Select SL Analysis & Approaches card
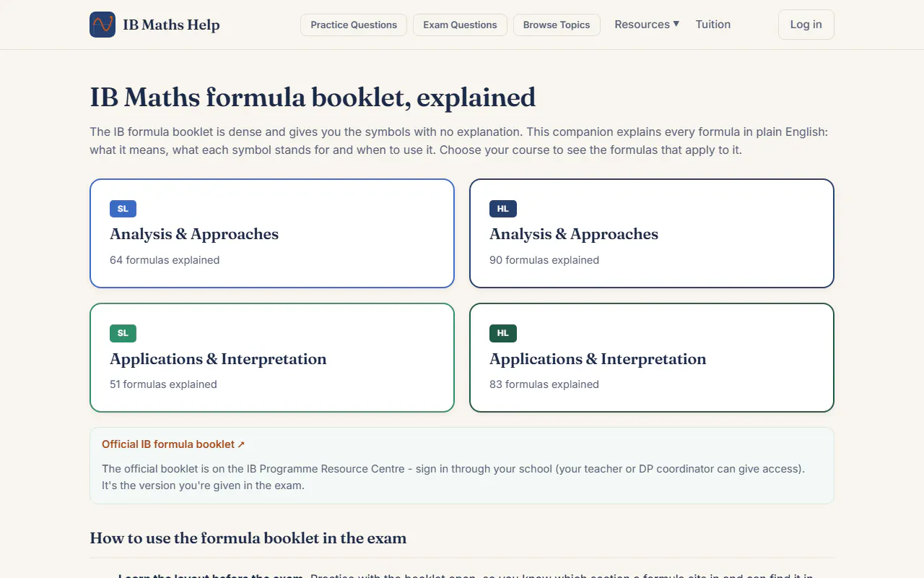The width and height of the screenshot is (924, 578). click(x=272, y=233)
